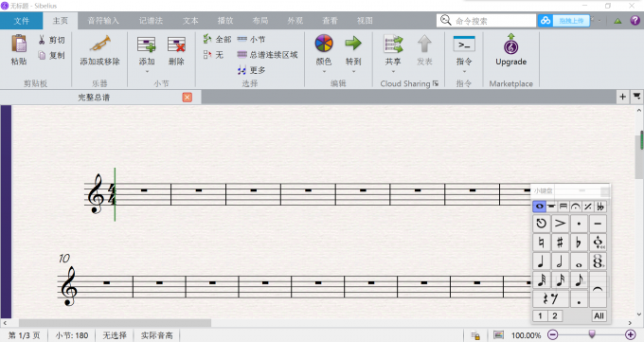The image size is (644, 342).
Task: Select the tie arc on keypad
Action: tap(598, 289)
